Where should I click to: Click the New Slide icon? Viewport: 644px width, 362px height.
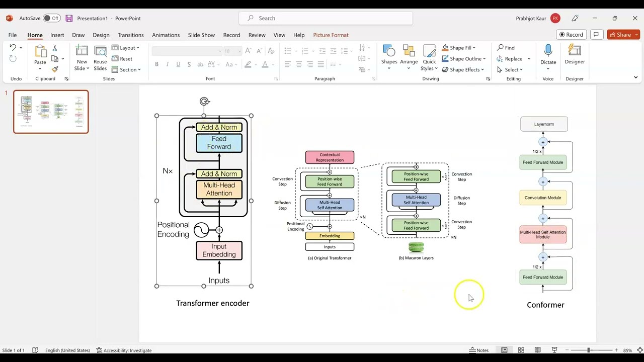click(x=82, y=51)
